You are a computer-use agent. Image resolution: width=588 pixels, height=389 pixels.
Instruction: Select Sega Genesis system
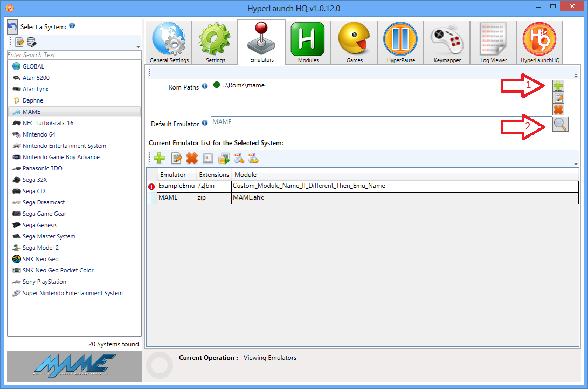[74, 225]
